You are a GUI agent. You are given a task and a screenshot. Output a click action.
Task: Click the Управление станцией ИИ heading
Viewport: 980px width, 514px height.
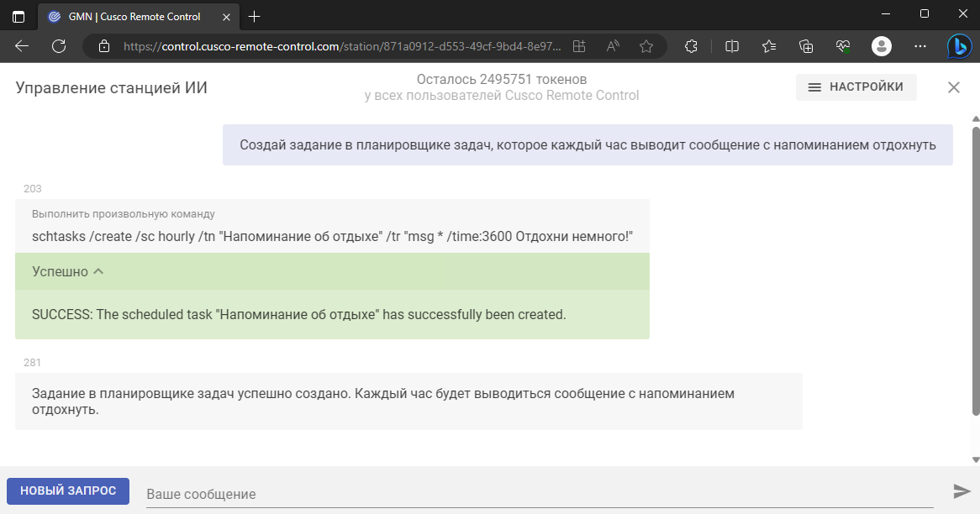pyautogui.click(x=111, y=88)
